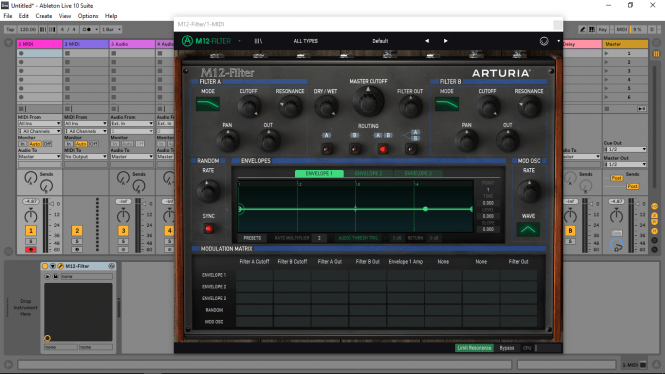Click the envelope Presets button
The image size is (665, 374).
[x=252, y=238]
